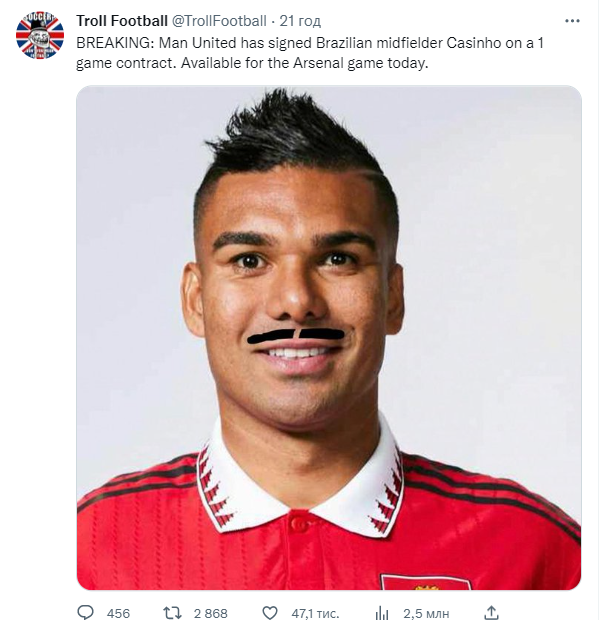601x620 pixels.
Task: Click the red collar button on jersey
Action: [x=299, y=523]
